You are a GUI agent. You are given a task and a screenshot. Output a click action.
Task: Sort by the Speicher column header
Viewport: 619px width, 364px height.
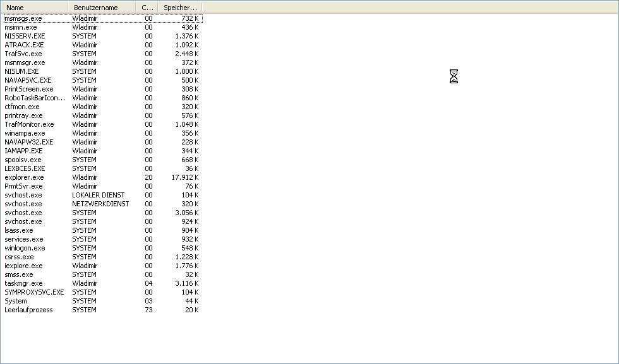(180, 8)
